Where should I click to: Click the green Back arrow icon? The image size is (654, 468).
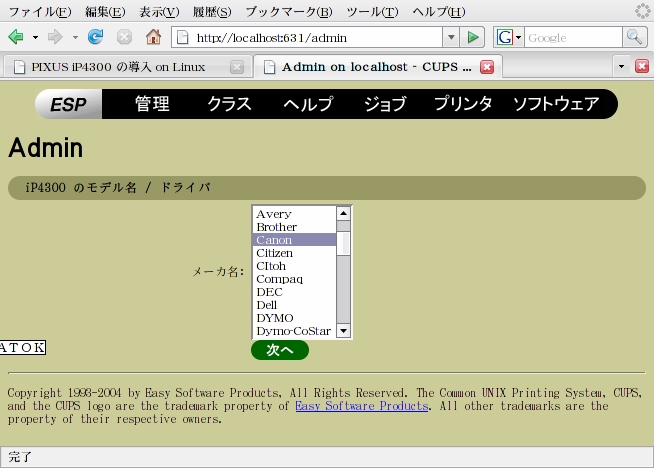[x=16, y=37]
